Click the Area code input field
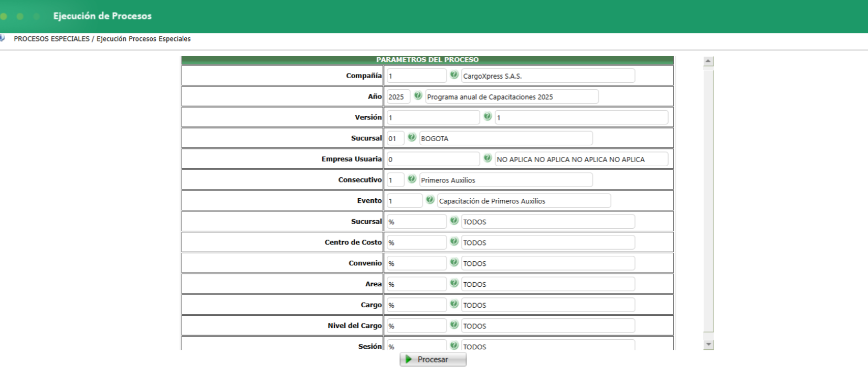 click(417, 284)
